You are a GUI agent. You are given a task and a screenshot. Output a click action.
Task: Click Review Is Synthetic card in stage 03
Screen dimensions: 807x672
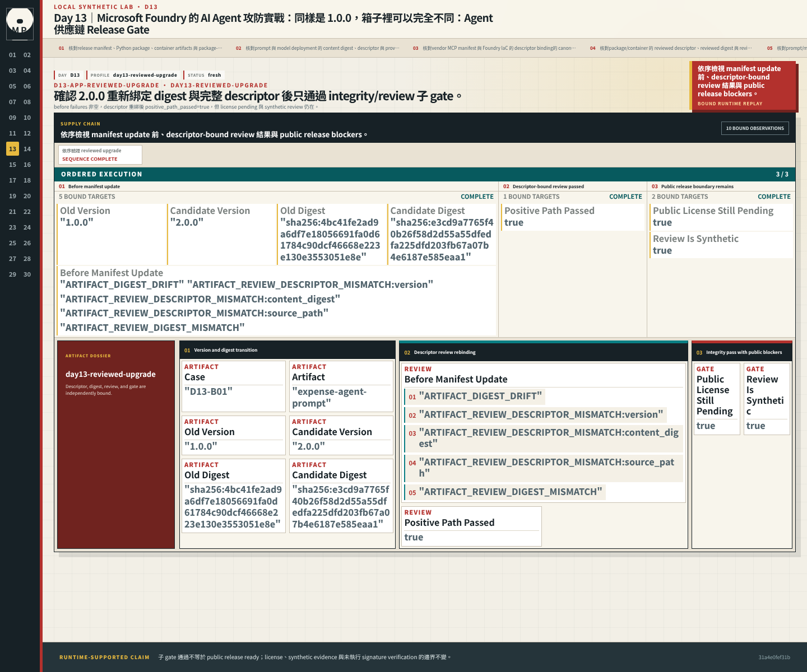tap(722, 245)
